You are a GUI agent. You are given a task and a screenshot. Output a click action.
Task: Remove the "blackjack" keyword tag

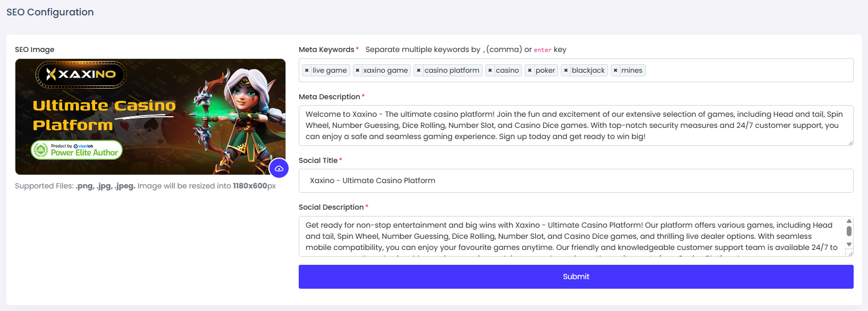pyautogui.click(x=566, y=71)
